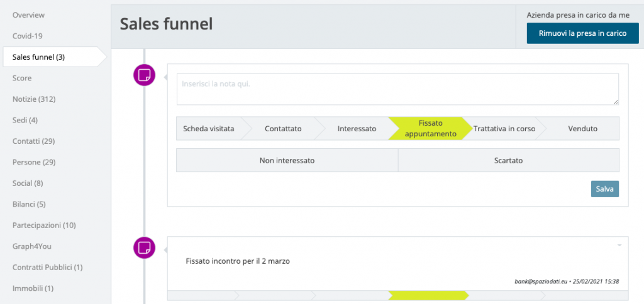Save the note with the Salva button

pyautogui.click(x=604, y=189)
